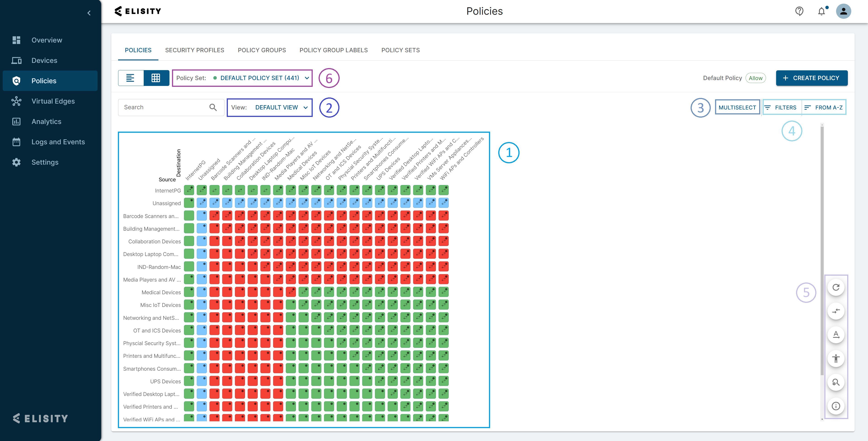Click the collapse arrows icon button
The width and height of the screenshot is (868, 441).
[x=836, y=311]
